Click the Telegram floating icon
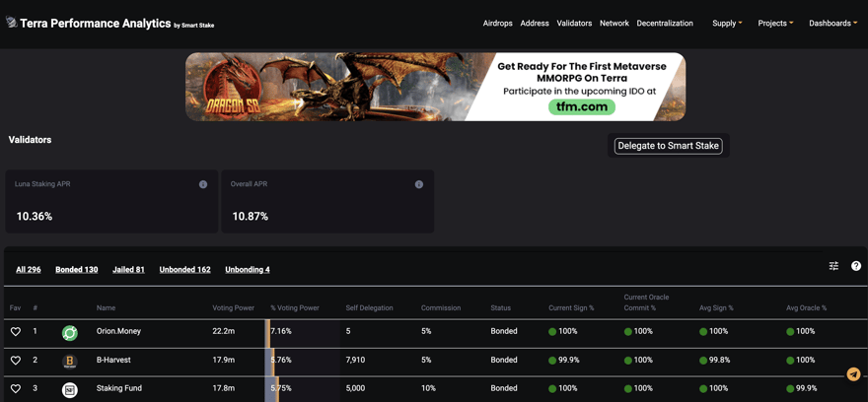The height and width of the screenshot is (402, 868). (x=853, y=374)
